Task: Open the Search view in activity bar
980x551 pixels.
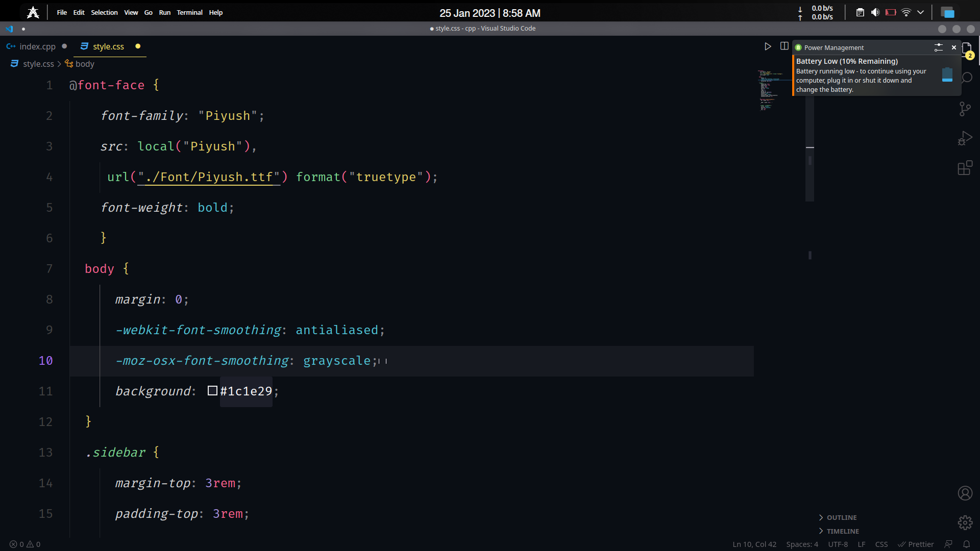Action: 966,78
